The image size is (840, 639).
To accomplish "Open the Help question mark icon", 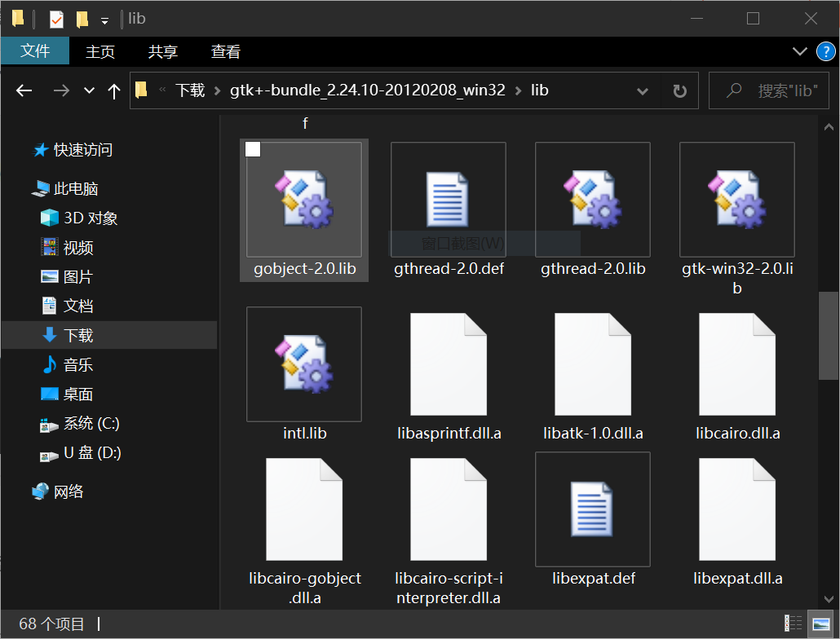I will coord(825,52).
